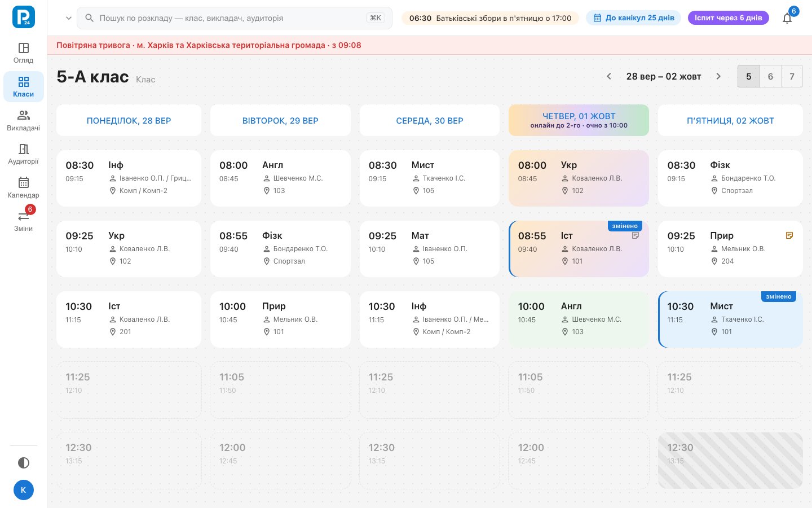Screen dimensions: 812x508
Task: Click the empty Monday 11:25 slot
Action: click(x=129, y=390)
